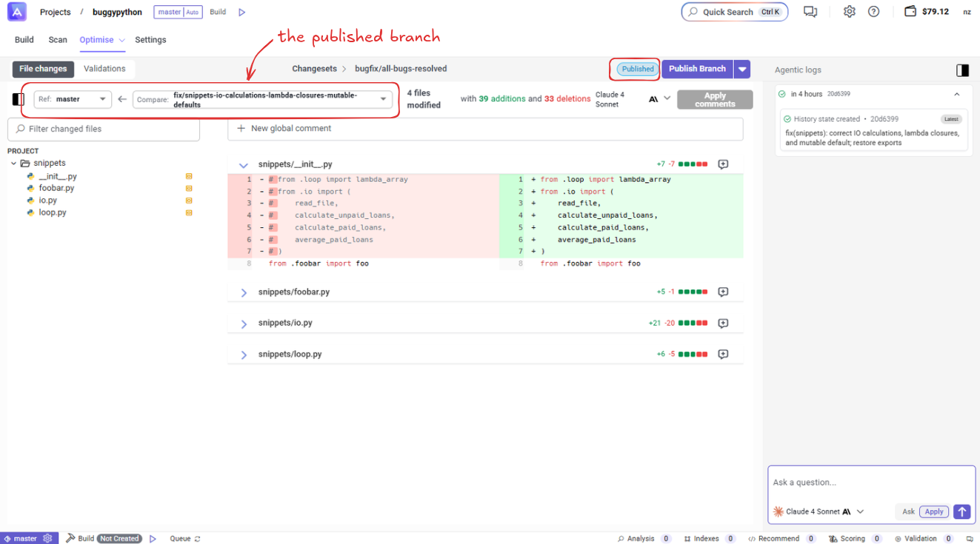Add comment on snippets/foobar.py file
Screen dimensions: 980x544
coord(723,292)
